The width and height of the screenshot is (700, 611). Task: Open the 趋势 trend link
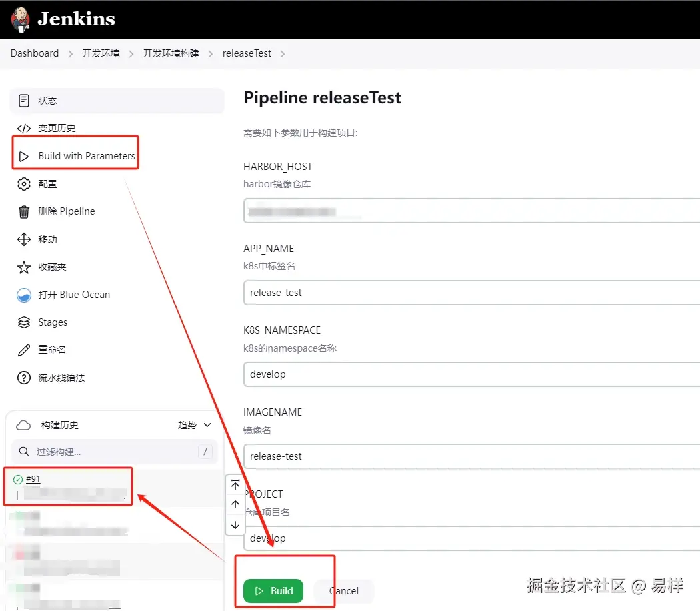(187, 425)
